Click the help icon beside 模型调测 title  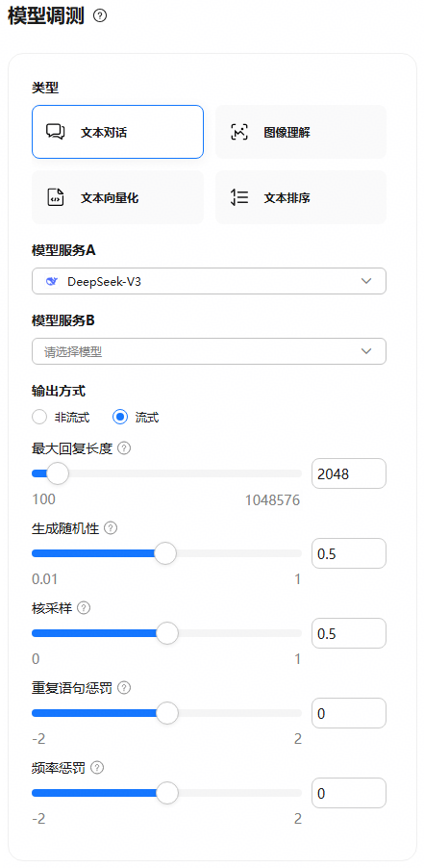coord(99,16)
